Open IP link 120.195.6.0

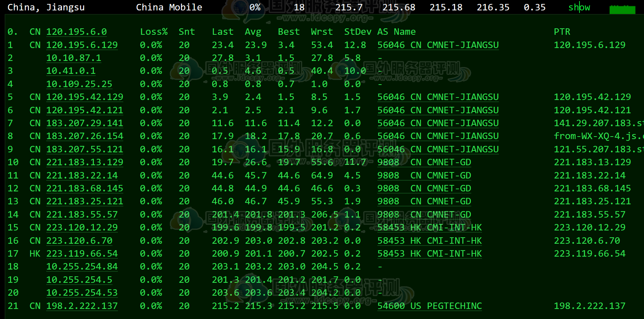click(x=76, y=32)
